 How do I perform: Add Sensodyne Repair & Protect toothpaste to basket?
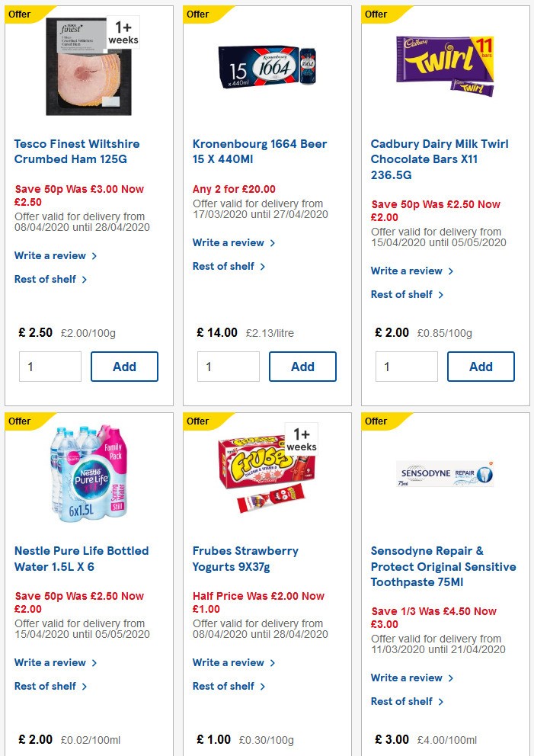pos(481,753)
